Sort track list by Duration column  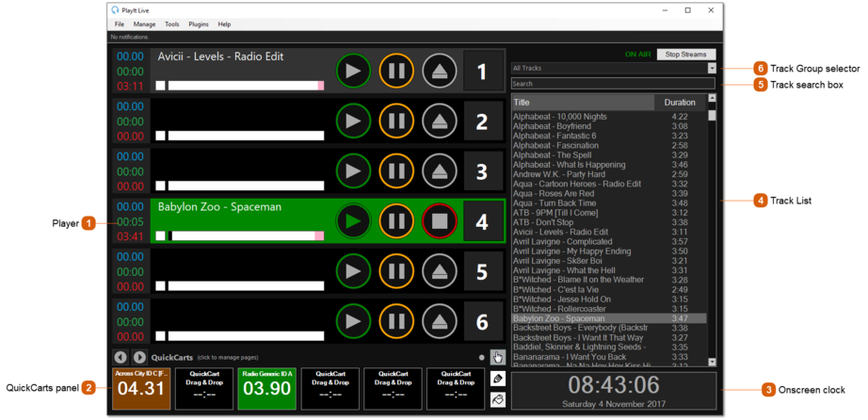680,103
